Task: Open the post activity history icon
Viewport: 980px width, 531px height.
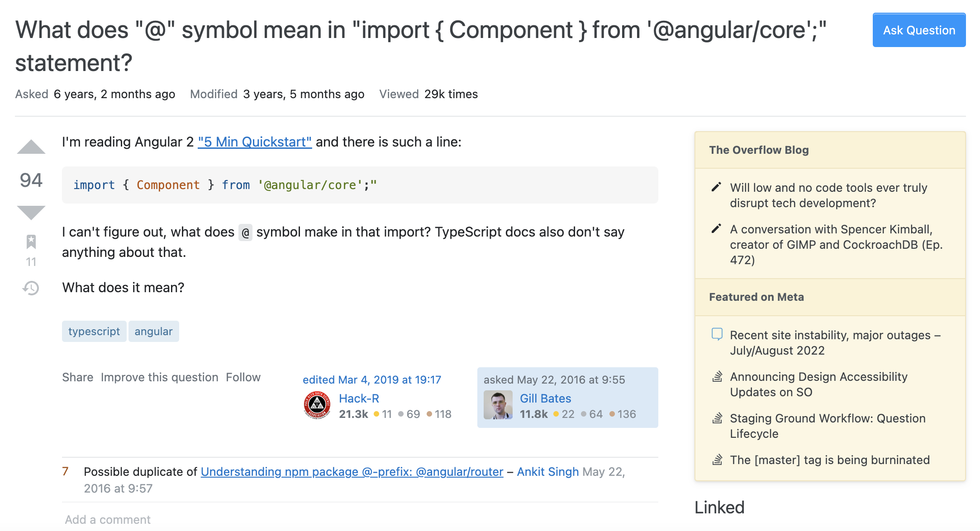Action: click(x=31, y=288)
